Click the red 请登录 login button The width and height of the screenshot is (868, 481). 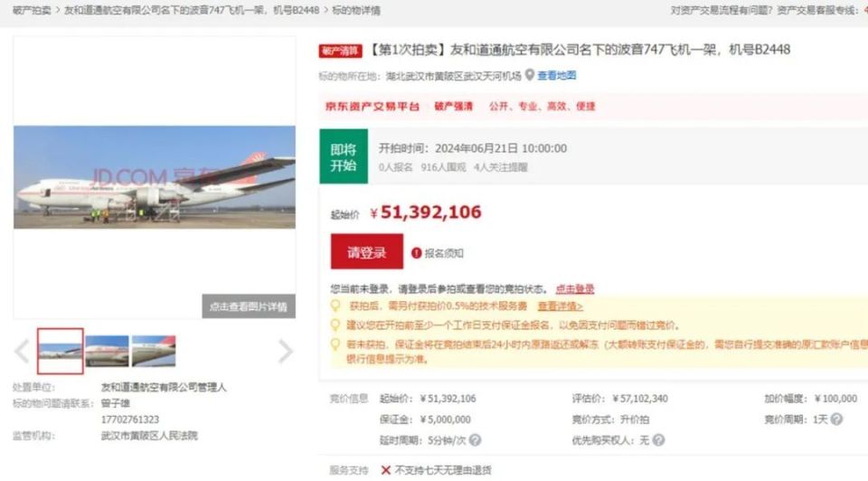[367, 252]
